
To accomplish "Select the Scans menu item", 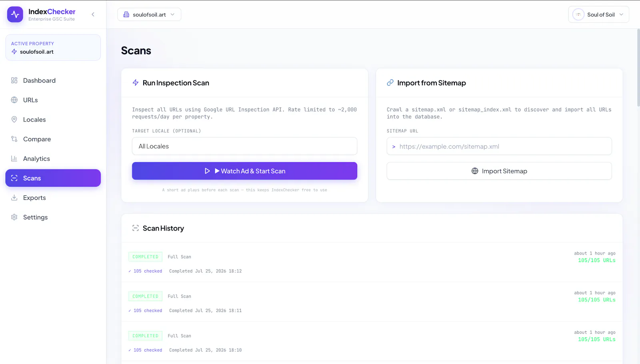I will tap(53, 178).
